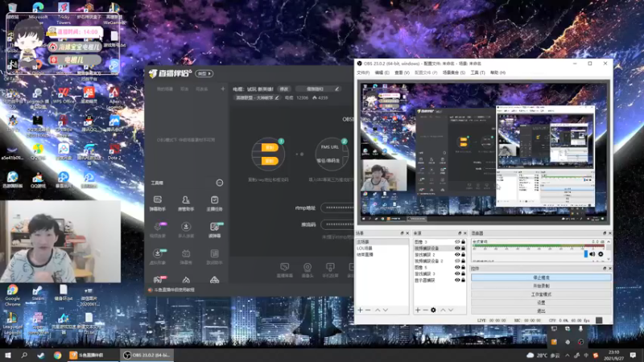
Task: Toggle lock for 图像 3 source
Action: (463, 242)
